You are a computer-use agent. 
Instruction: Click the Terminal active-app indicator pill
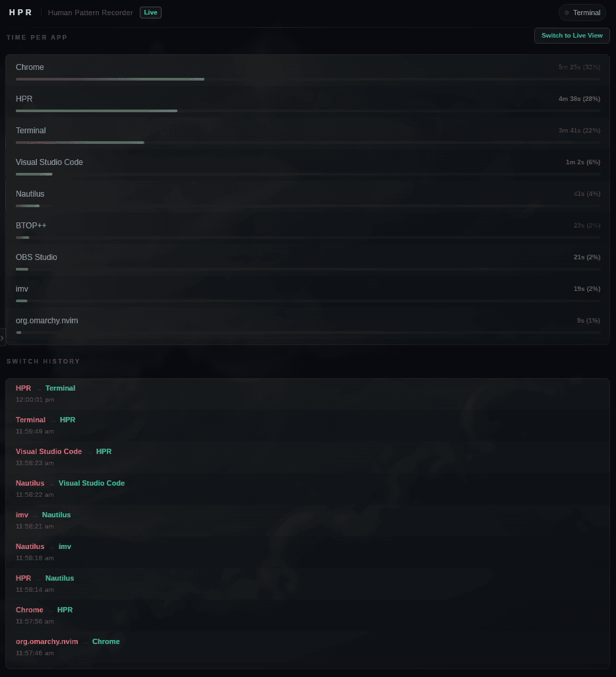pos(582,13)
